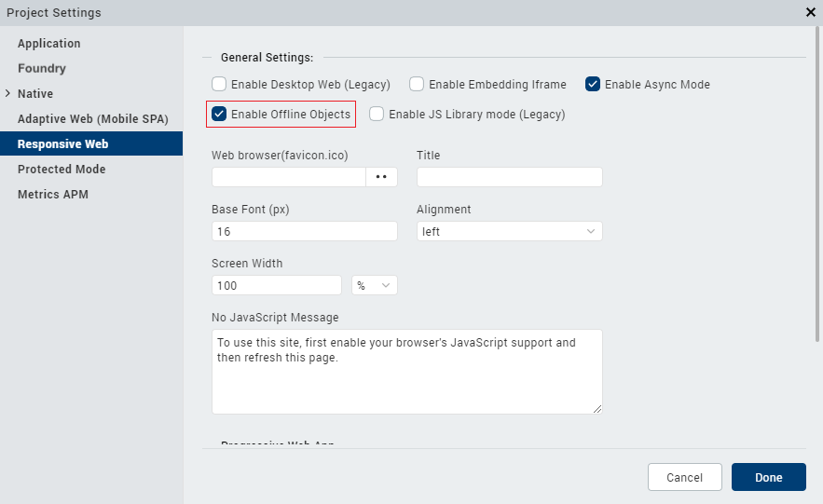This screenshot has width=823, height=504.
Task: Disable the Enable Offline Objects checkbox
Action: coord(219,115)
